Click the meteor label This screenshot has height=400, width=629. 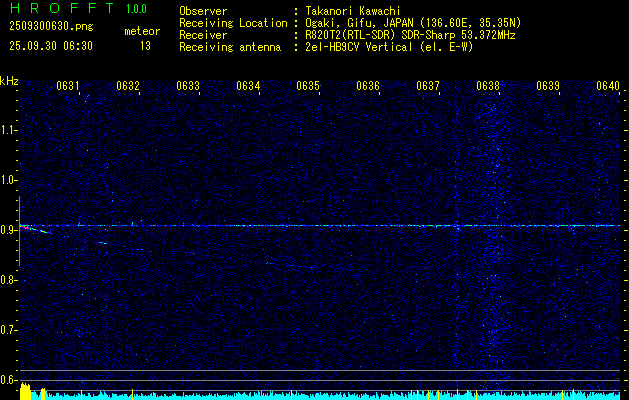click(142, 31)
